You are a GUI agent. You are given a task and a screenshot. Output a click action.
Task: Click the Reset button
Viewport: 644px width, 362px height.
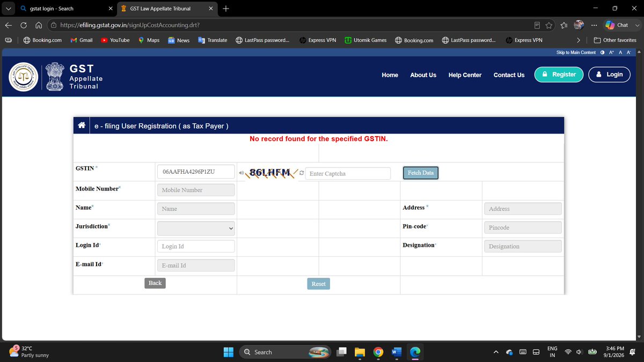click(319, 284)
